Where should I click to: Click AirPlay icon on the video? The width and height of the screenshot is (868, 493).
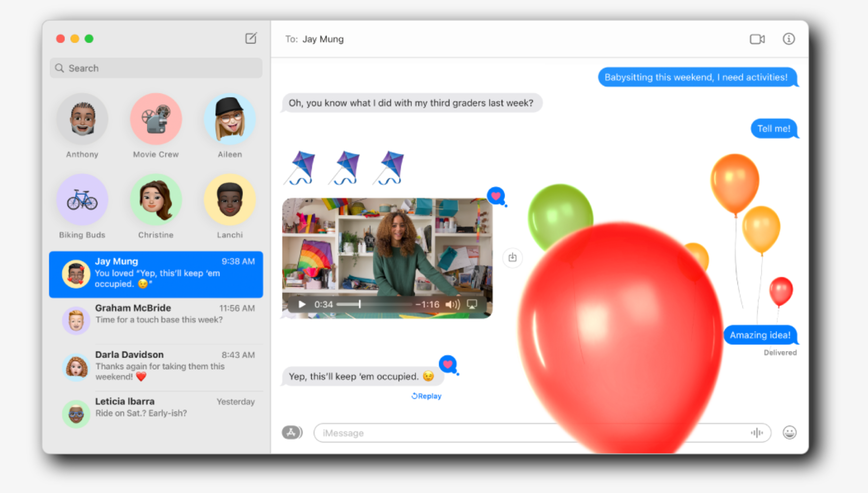tap(472, 304)
